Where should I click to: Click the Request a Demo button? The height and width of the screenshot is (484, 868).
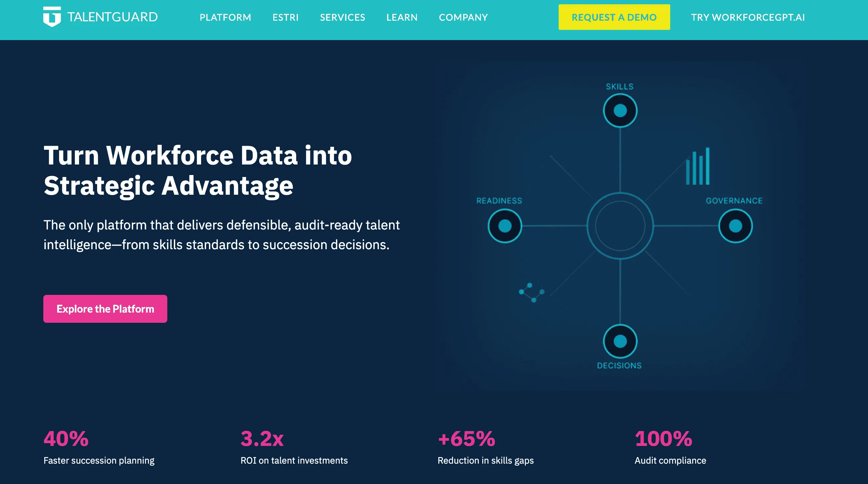pos(614,17)
